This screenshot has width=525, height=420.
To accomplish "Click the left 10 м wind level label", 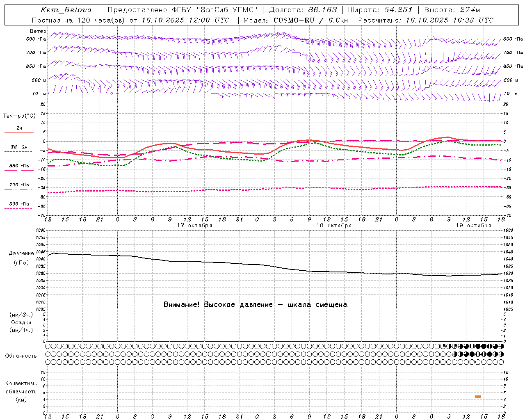I will click(39, 94).
